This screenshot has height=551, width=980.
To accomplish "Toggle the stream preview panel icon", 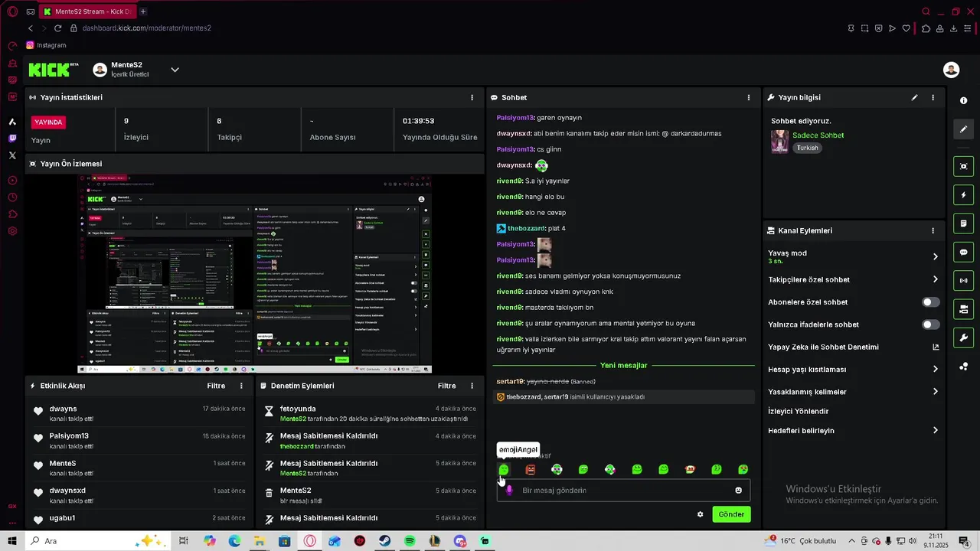I will 963,166.
